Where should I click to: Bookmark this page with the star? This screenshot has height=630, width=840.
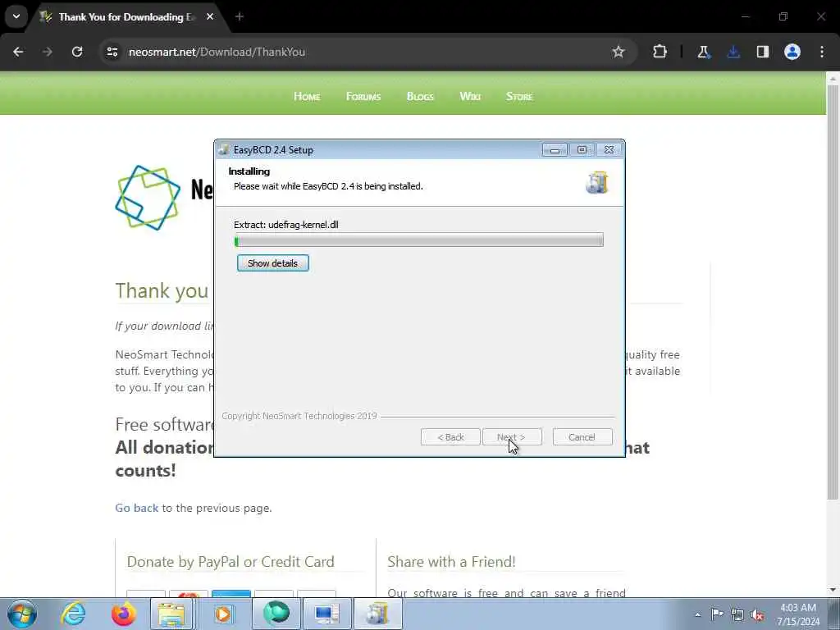[619, 52]
